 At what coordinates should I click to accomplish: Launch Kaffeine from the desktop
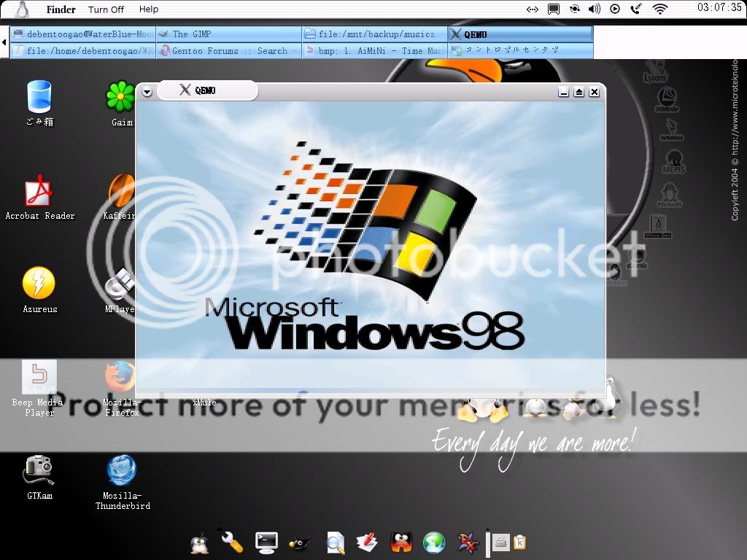tap(120, 196)
